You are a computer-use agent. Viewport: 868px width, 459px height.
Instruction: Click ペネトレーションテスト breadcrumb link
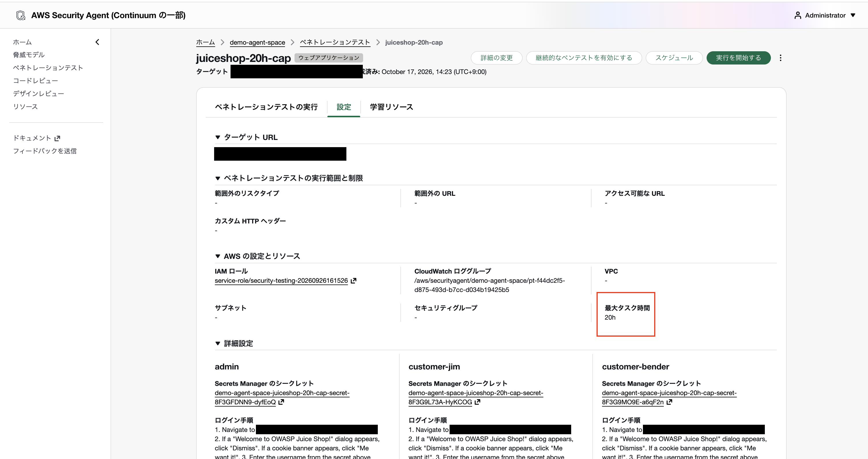(335, 42)
